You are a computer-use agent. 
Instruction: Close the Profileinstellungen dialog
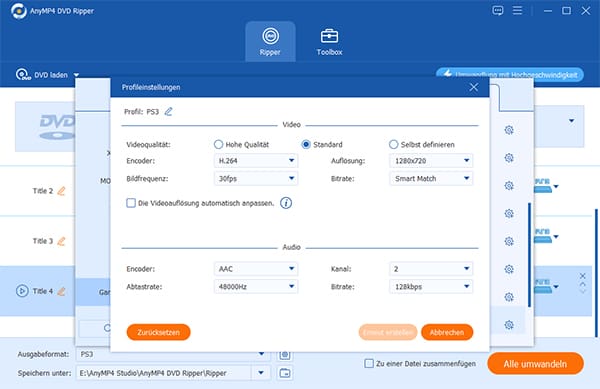[474, 87]
